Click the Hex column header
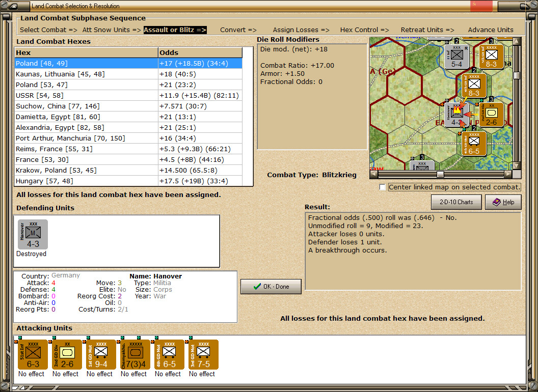This screenshot has height=392, width=538. pos(86,52)
